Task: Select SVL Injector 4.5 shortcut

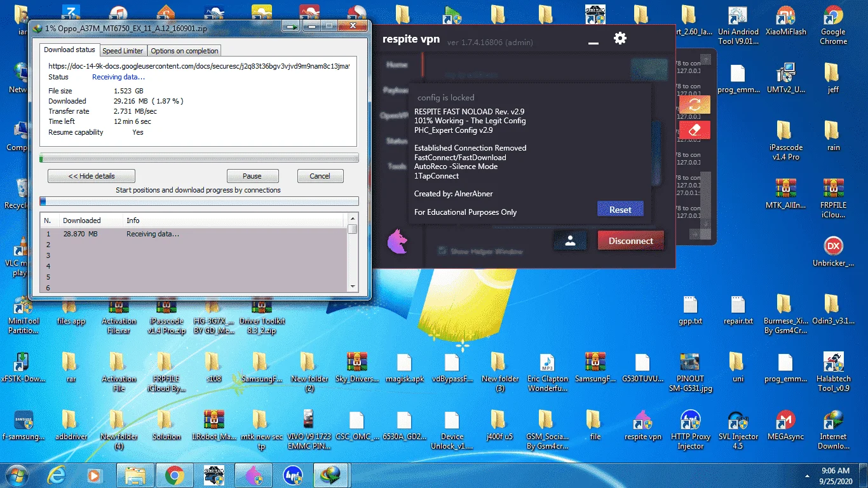Action: (738, 430)
